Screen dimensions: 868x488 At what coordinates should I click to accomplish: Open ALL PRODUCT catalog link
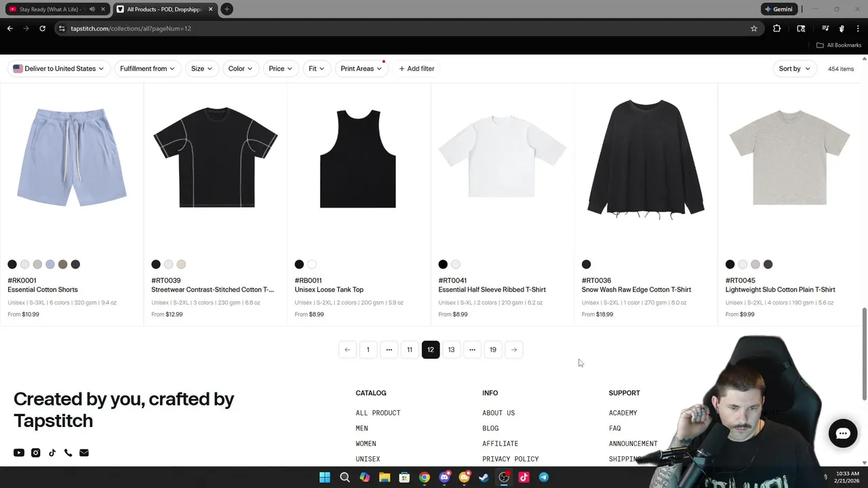pos(378,413)
